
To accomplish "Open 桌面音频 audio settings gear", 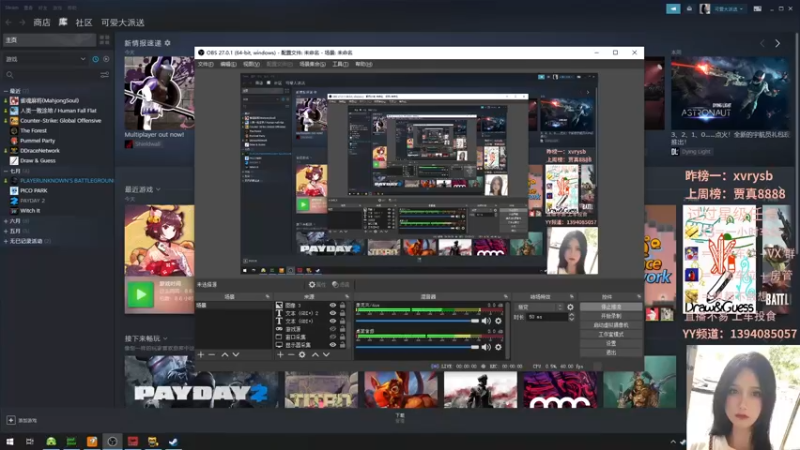I will pos(498,347).
